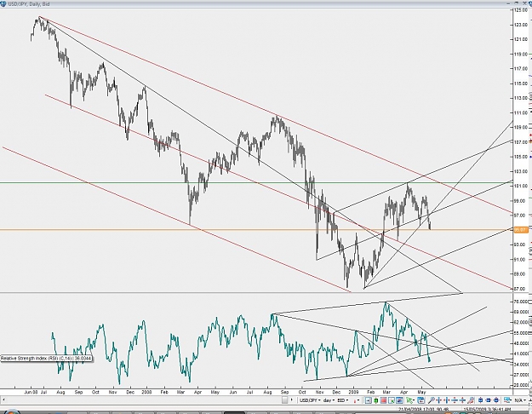
Task: Click the scroll right arrow next to the thumb
Action: click(x=292, y=400)
